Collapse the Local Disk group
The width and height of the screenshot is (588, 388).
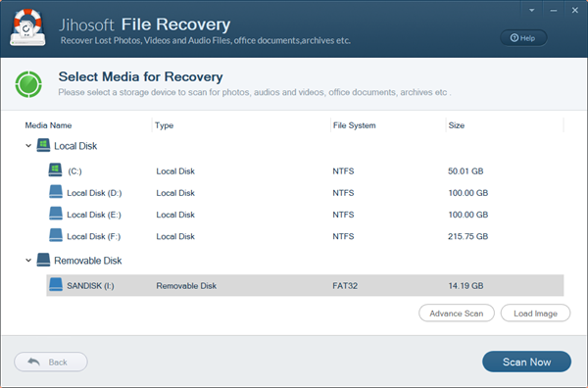tap(28, 145)
